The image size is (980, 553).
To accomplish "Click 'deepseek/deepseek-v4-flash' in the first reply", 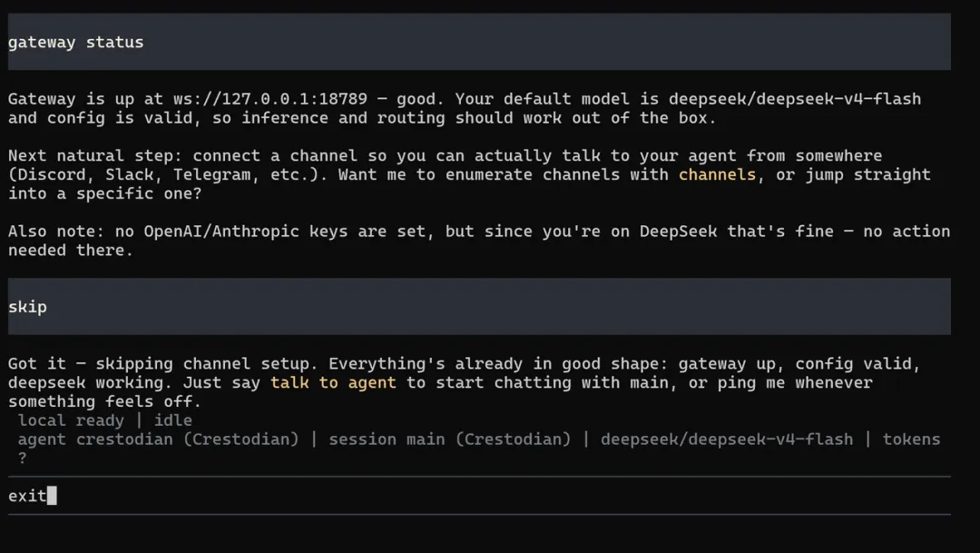I will (x=794, y=99).
